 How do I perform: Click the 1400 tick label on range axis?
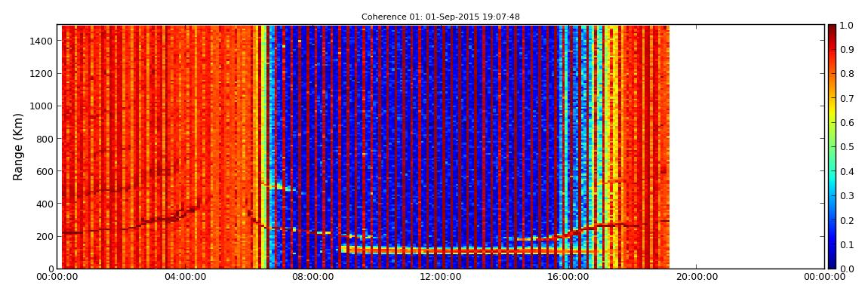click(x=42, y=41)
